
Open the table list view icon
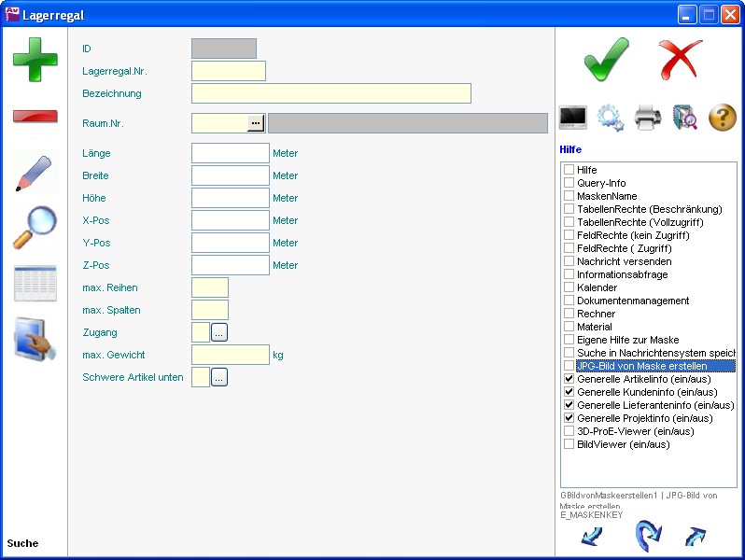(x=35, y=283)
